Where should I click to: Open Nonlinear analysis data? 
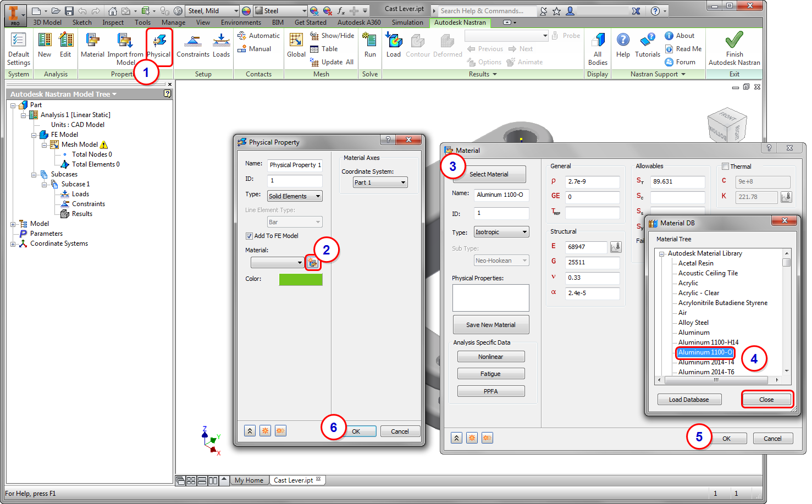tap(491, 357)
